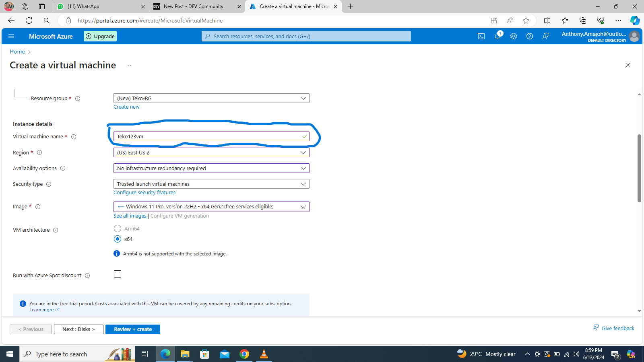The width and height of the screenshot is (644, 362).
Task: Switch to New Post - DEV Community tab
Action: (x=196, y=6)
